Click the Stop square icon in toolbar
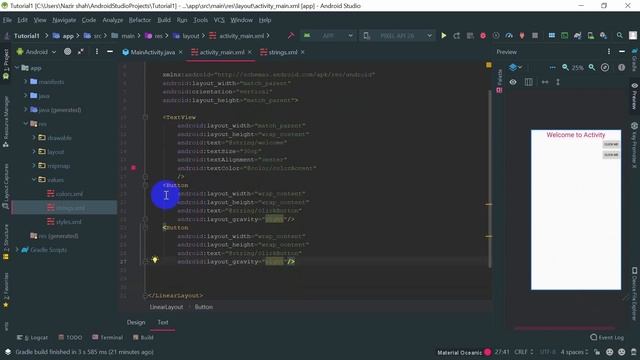 535,36
